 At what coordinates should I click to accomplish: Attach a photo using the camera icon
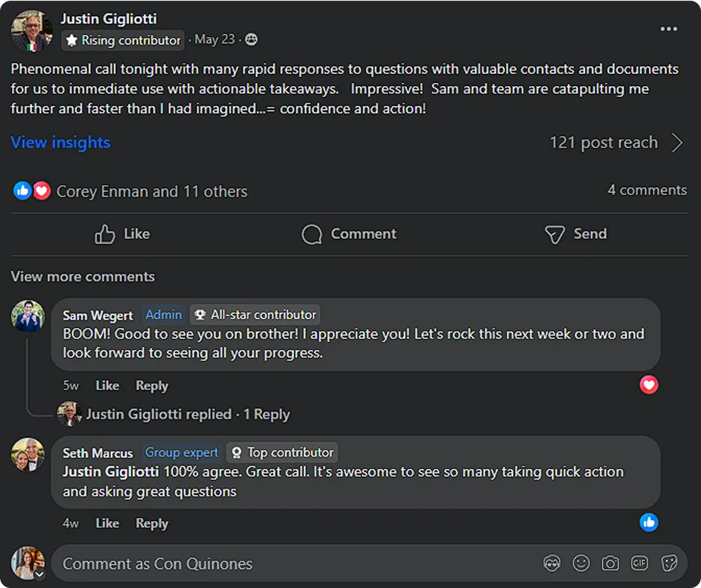[610, 563]
